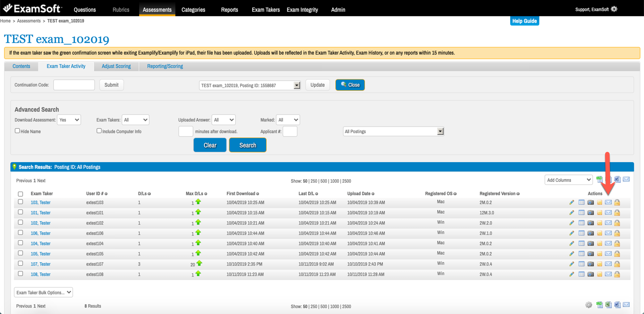Click the email envelope icon for 101, Tester
The image size is (644, 314).
(608, 213)
